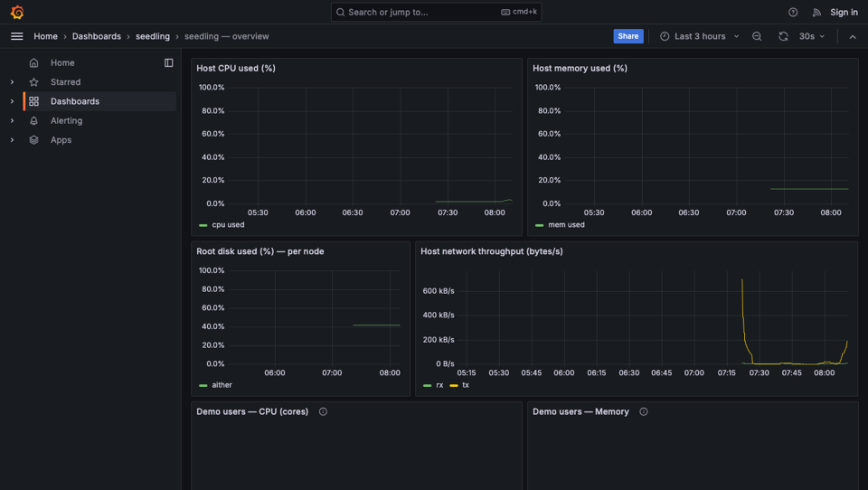This screenshot has width=868, height=490.
Task: Click the clock icon in time picker
Action: (x=665, y=36)
